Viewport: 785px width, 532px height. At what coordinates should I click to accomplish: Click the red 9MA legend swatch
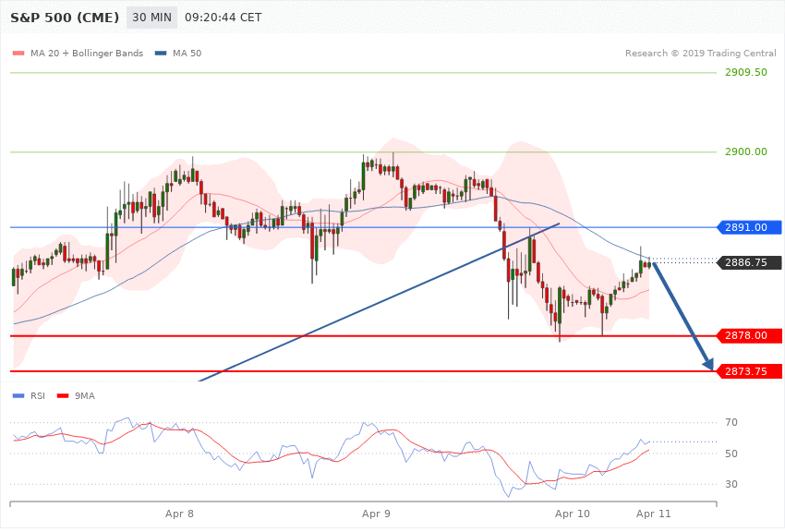click(63, 396)
